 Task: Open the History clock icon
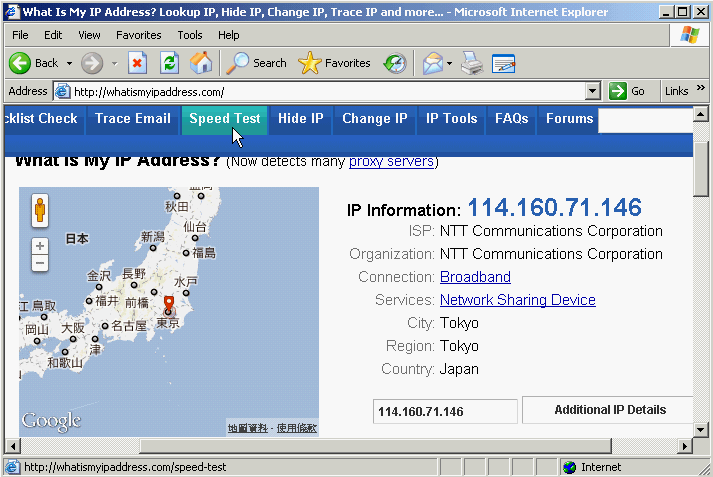pos(395,63)
